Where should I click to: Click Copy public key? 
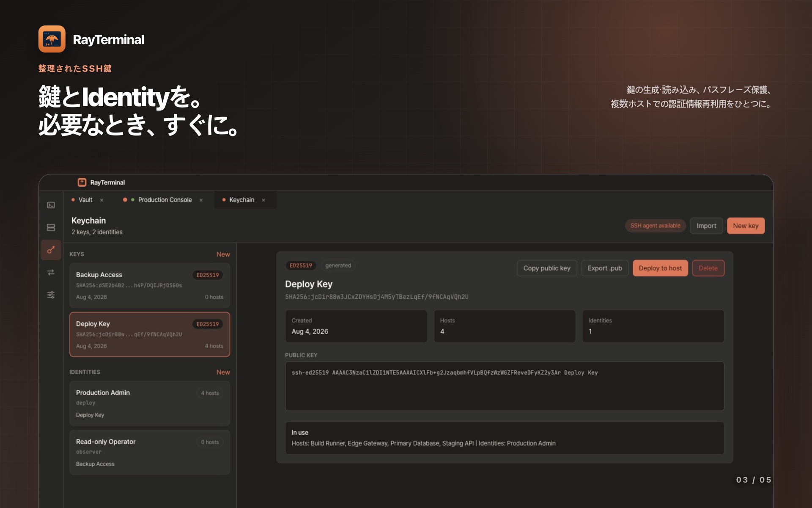pyautogui.click(x=547, y=268)
